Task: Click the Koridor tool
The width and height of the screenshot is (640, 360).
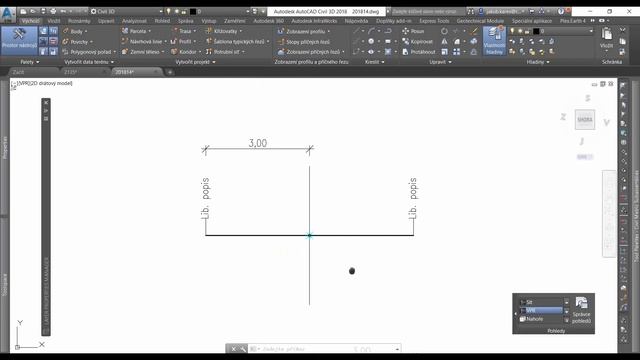Action: click(186, 52)
